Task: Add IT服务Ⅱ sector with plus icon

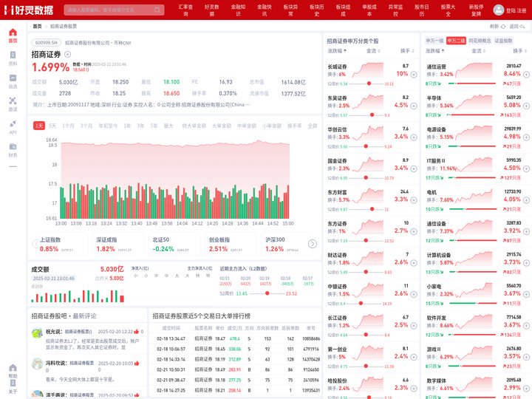Action: click(x=526, y=168)
